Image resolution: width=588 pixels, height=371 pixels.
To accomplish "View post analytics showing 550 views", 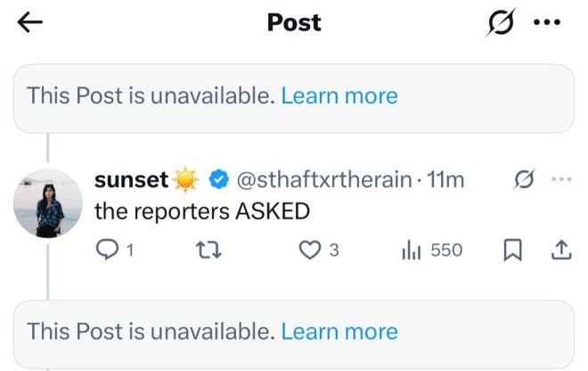I will pyautogui.click(x=432, y=250).
